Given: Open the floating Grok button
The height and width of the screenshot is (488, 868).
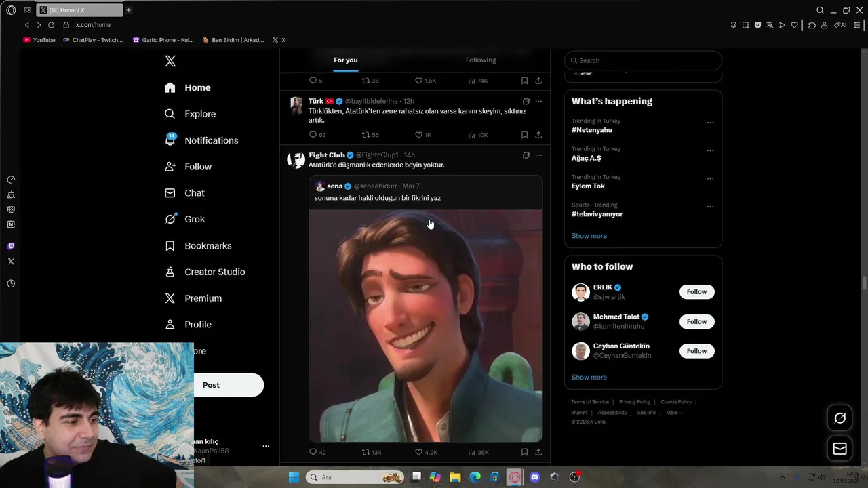Looking at the screenshot, I should (840, 418).
